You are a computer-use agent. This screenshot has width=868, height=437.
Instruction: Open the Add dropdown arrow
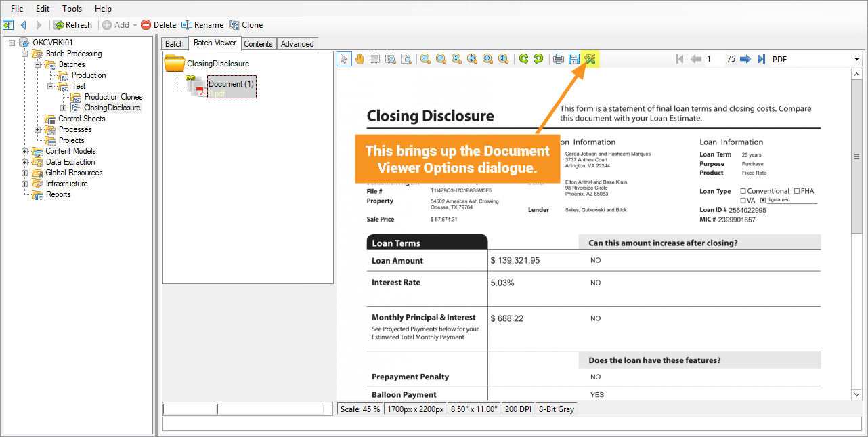tap(135, 25)
